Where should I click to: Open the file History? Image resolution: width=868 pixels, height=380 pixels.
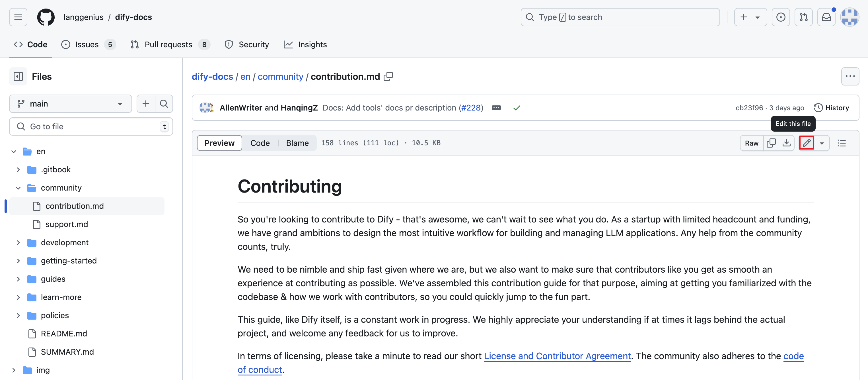(x=831, y=108)
